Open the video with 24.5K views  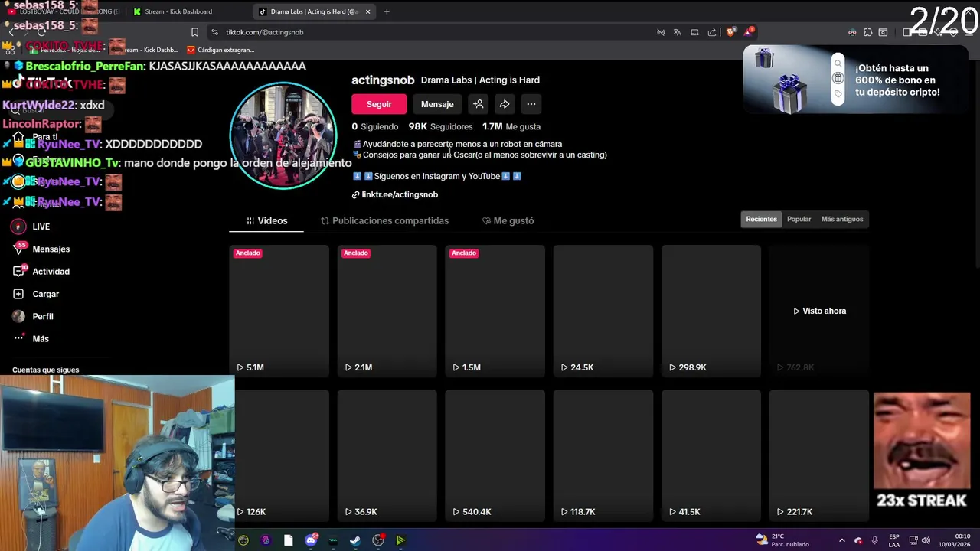pos(603,311)
